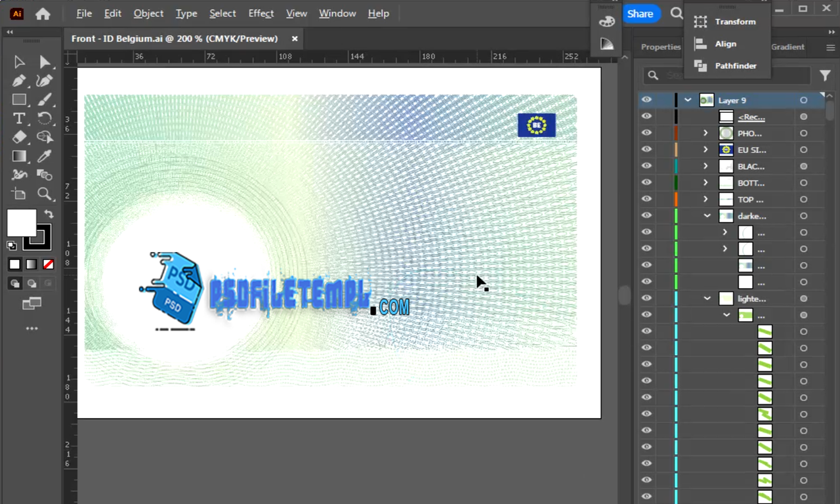
Task: Set fill mode to None
Action: [x=48, y=264]
